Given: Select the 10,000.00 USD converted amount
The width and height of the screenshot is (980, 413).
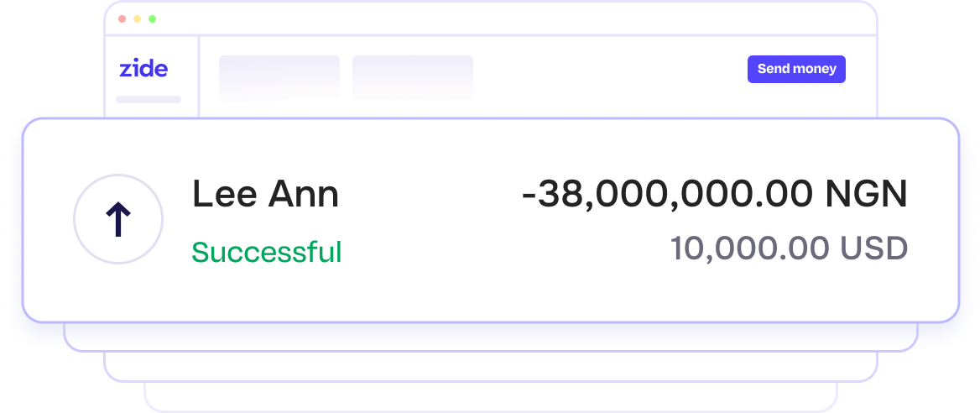Looking at the screenshot, I should pos(789,248).
